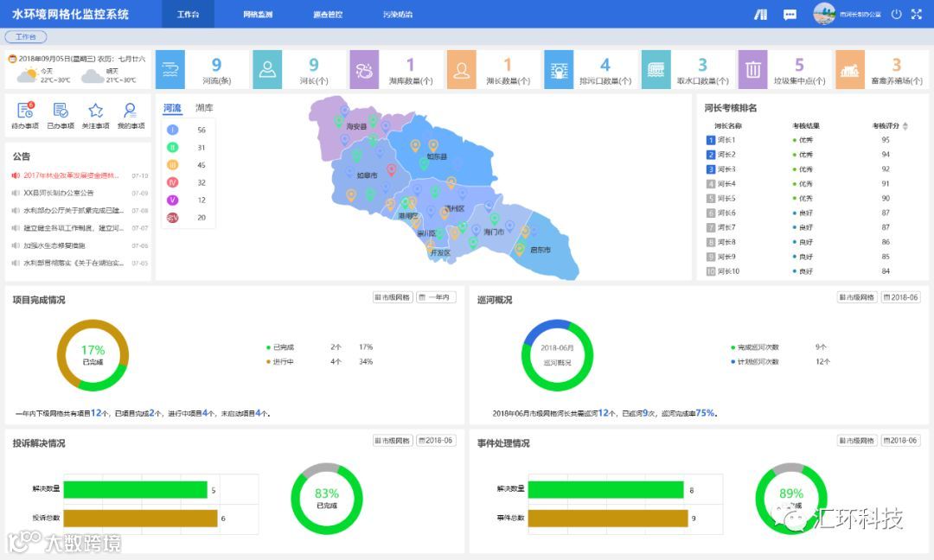Open 市级网格 selector in 投诉解决情况 panel
934x560 pixels.
pos(393,441)
